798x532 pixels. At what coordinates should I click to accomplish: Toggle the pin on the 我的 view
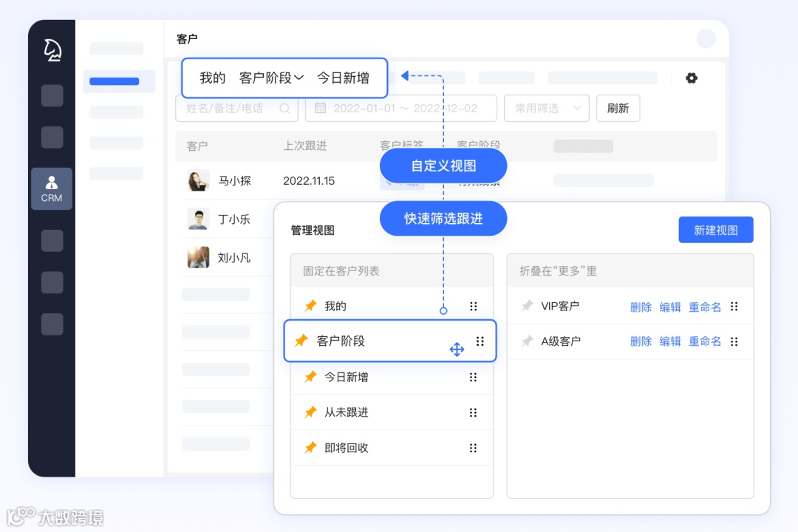[310, 305]
